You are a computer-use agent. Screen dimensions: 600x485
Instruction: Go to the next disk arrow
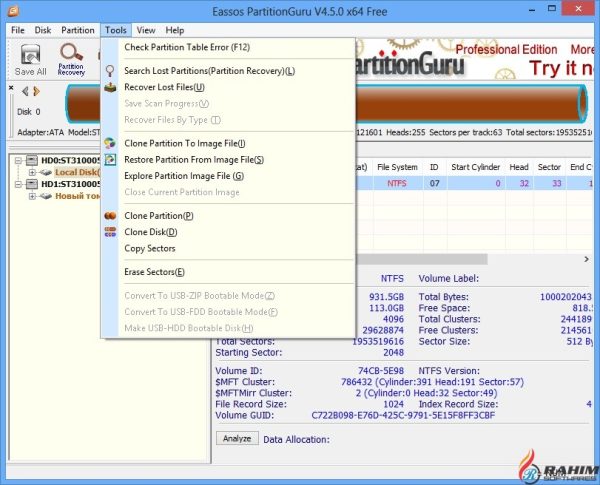tap(36, 91)
